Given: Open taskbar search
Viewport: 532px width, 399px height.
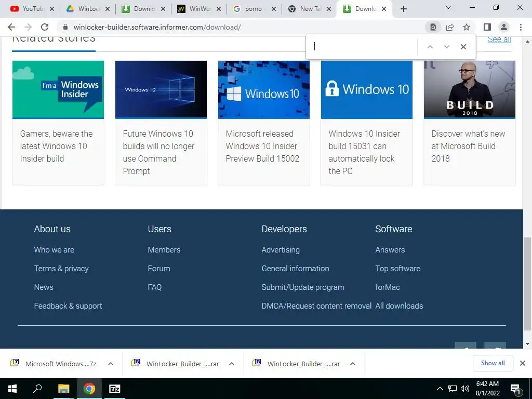Looking at the screenshot, I should click(x=37, y=389).
